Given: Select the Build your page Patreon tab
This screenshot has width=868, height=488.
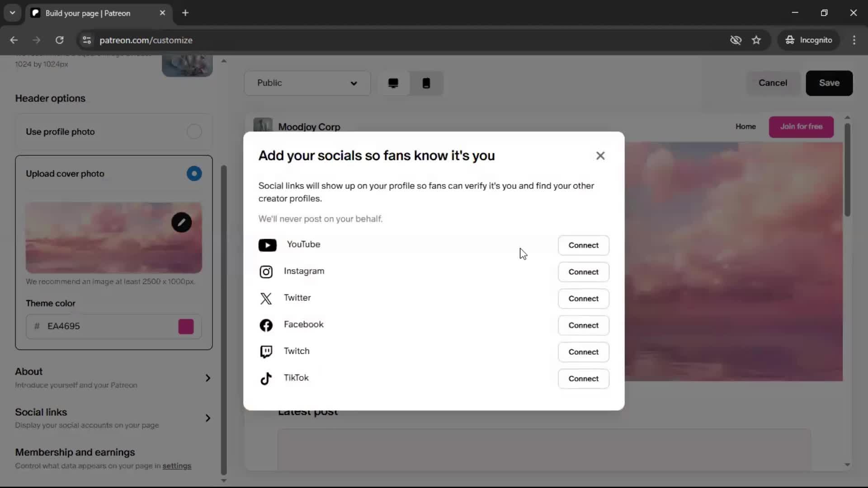Looking at the screenshot, I should coord(99,13).
